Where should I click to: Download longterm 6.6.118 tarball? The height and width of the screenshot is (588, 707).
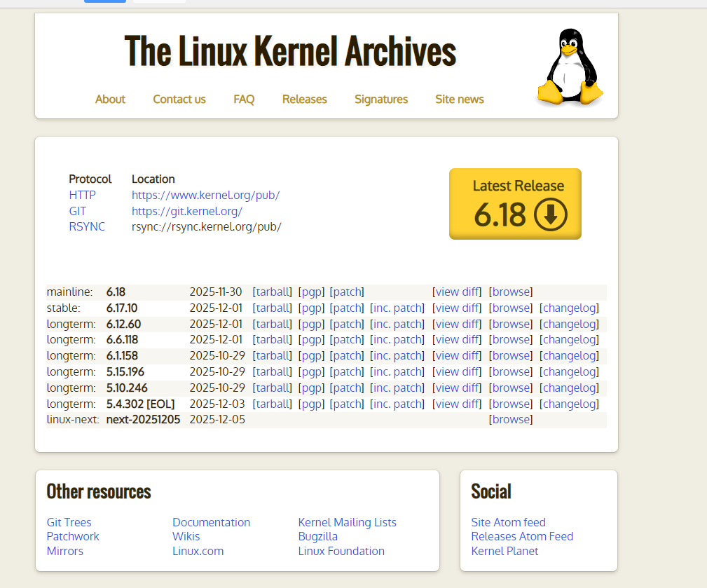(273, 339)
